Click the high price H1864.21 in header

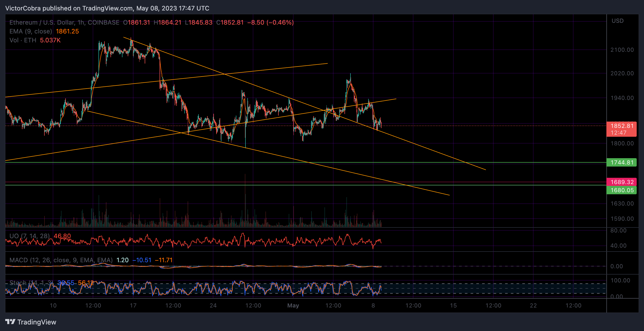coord(167,22)
